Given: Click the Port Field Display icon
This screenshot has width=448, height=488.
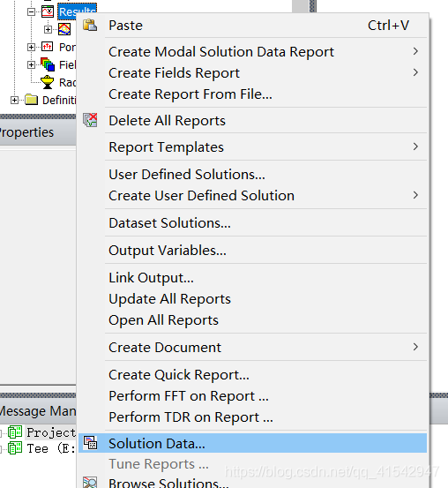Looking at the screenshot, I should point(48,47).
